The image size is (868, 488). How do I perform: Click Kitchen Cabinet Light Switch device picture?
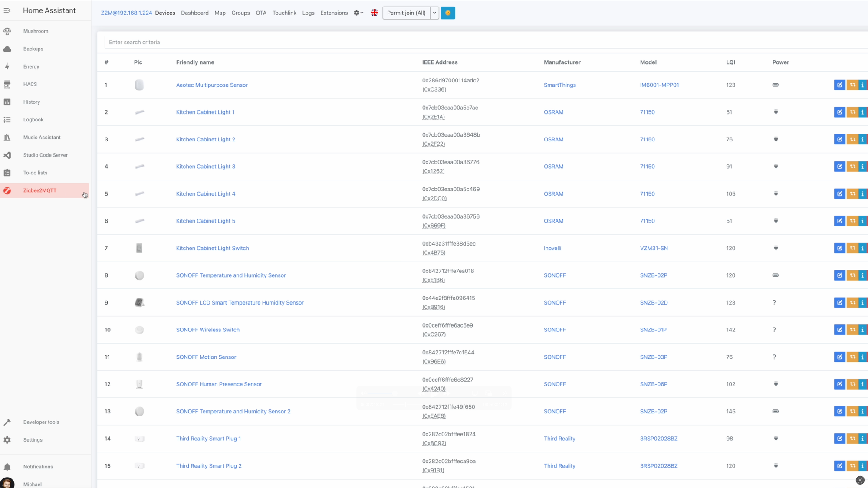tap(139, 248)
